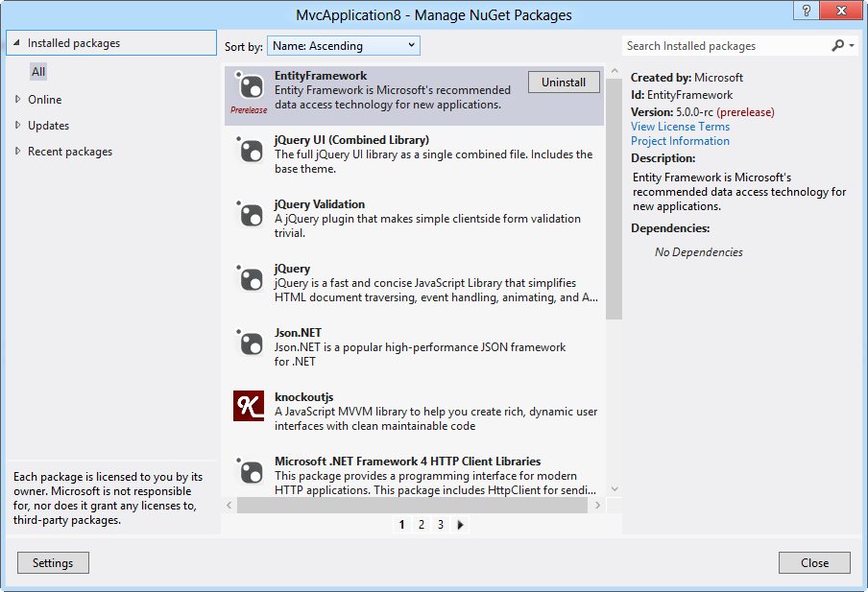Image resolution: width=868 pixels, height=592 pixels.
Task: Click the jQuery UI (Combined Library) package icon
Action: click(249, 150)
